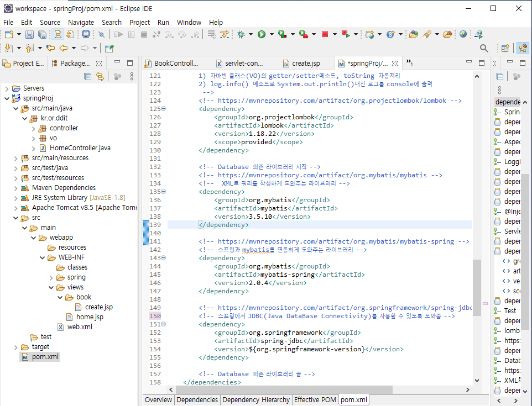Click Collapse All in Package Explorer
The height and width of the screenshot is (406, 532).
(87, 77)
